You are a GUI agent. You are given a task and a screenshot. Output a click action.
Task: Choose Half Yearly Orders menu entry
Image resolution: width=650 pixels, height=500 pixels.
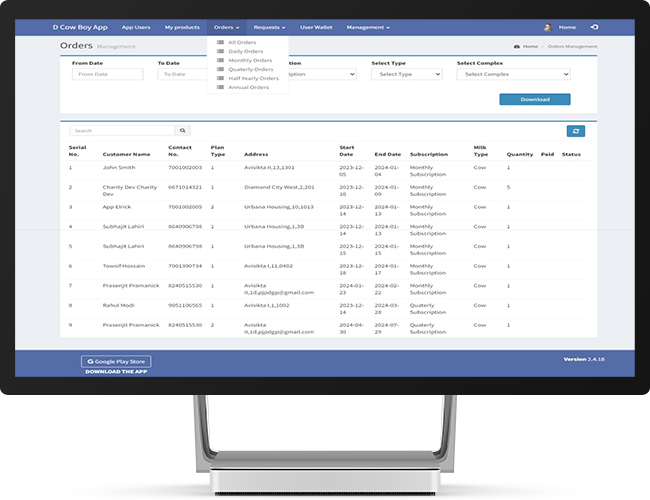tap(252, 78)
